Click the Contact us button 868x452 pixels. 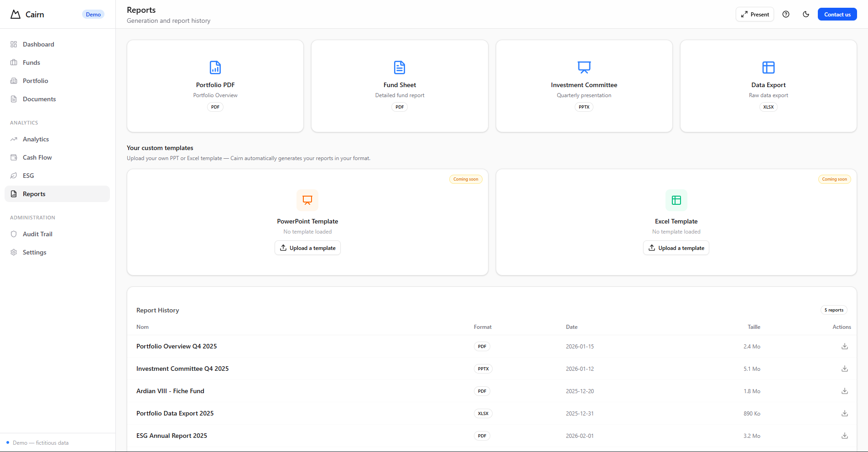pos(837,14)
